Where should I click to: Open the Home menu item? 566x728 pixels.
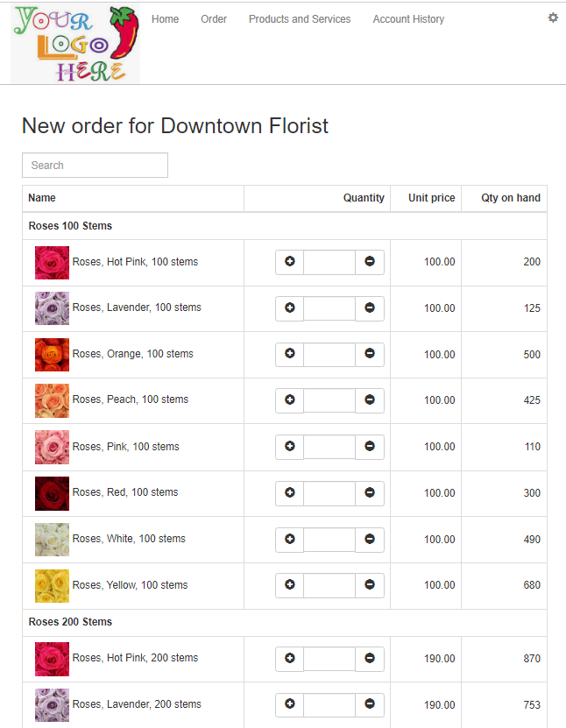coord(165,19)
